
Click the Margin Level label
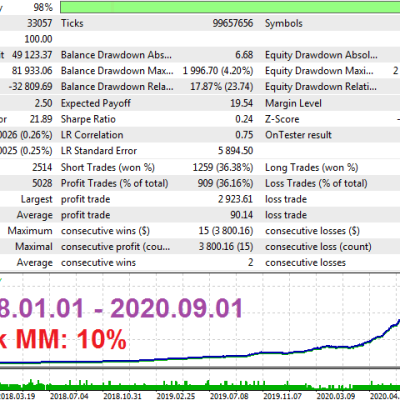293,103
